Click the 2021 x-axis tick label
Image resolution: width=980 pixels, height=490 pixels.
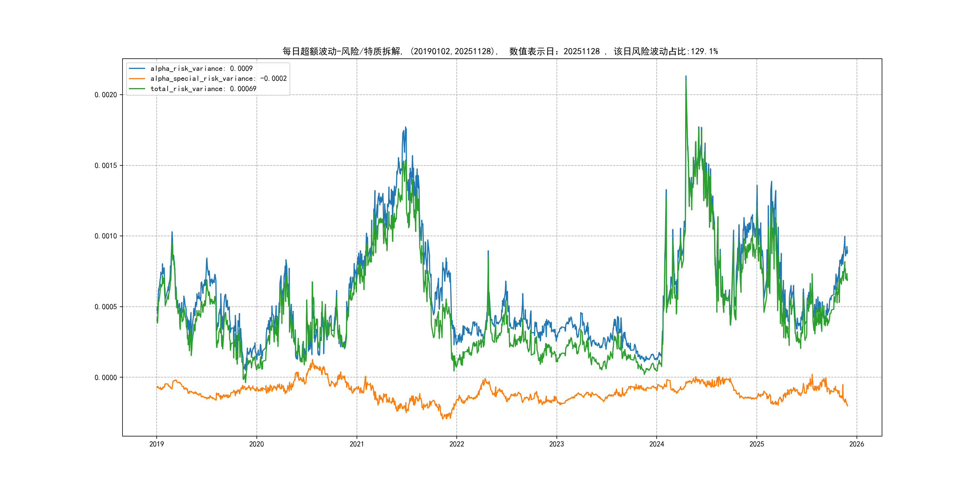click(357, 444)
